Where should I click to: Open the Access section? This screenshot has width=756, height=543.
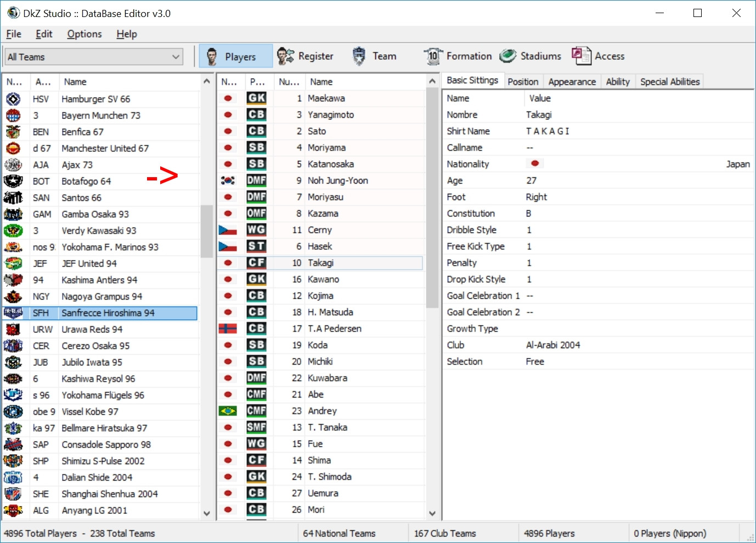pyautogui.click(x=598, y=56)
